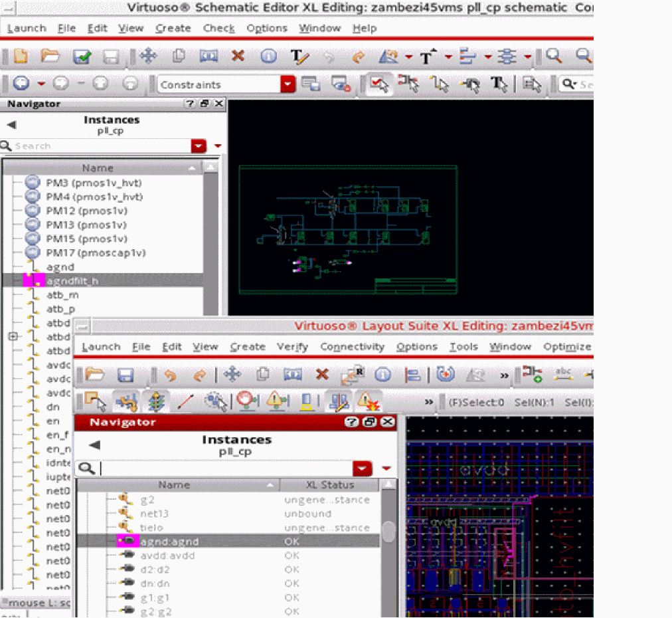Screen dimensions: 672x618
Task: Click the blue info Properties icon in schematic toolbar
Action: (268, 56)
